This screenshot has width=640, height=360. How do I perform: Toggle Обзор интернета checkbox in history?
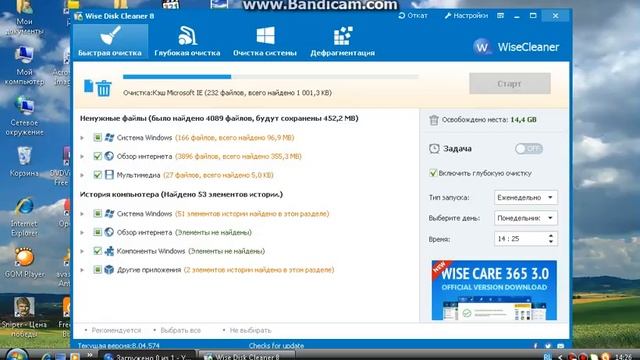[97, 232]
